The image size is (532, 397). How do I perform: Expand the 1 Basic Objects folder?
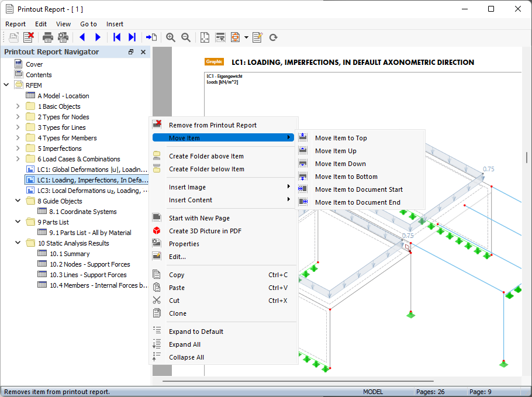(x=18, y=106)
